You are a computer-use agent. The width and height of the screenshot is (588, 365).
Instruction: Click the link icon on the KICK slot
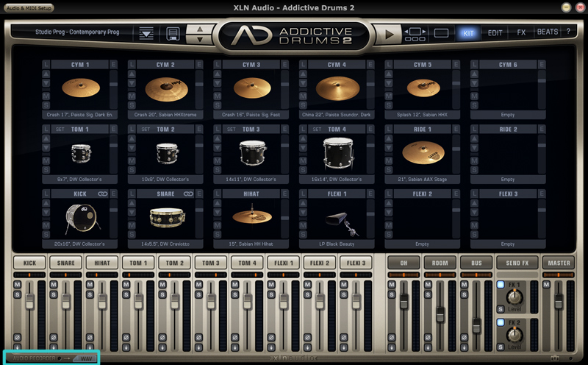coord(102,194)
